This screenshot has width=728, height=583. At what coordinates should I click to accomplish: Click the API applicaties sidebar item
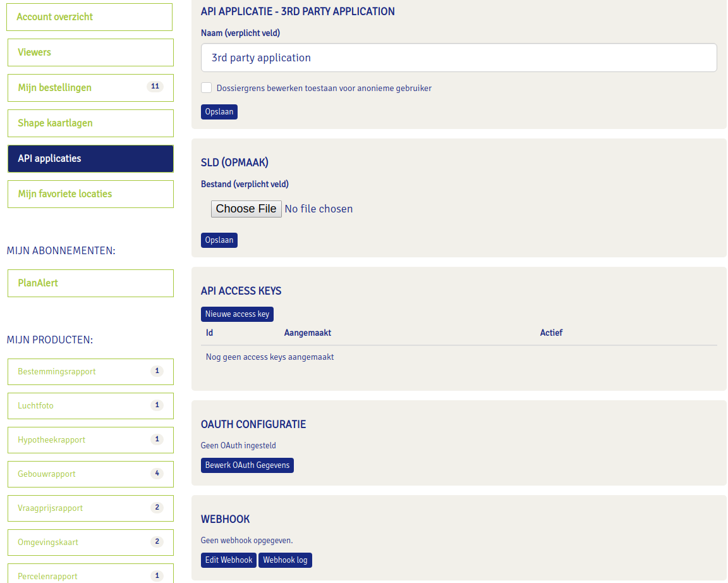pyautogui.click(x=90, y=159)
